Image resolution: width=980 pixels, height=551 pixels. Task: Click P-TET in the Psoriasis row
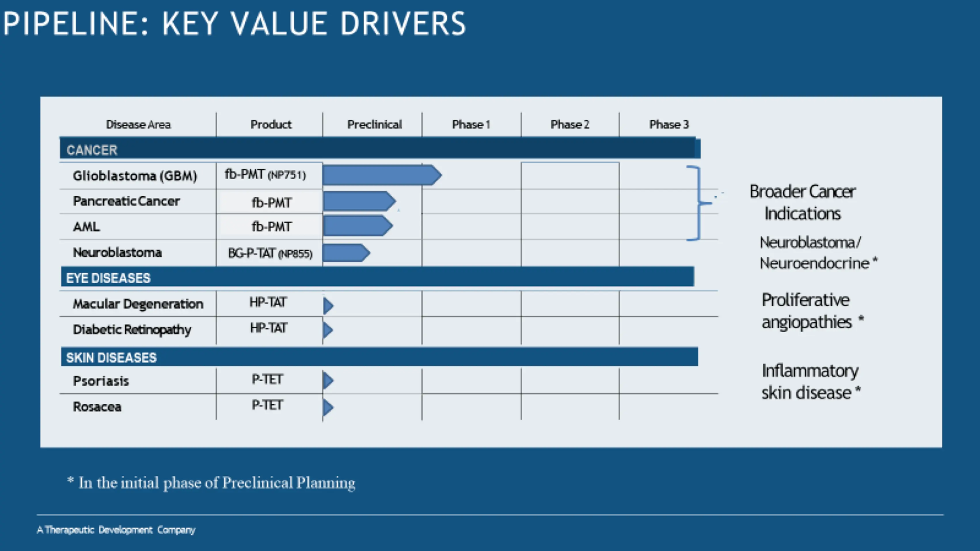[x=267, y=379]
